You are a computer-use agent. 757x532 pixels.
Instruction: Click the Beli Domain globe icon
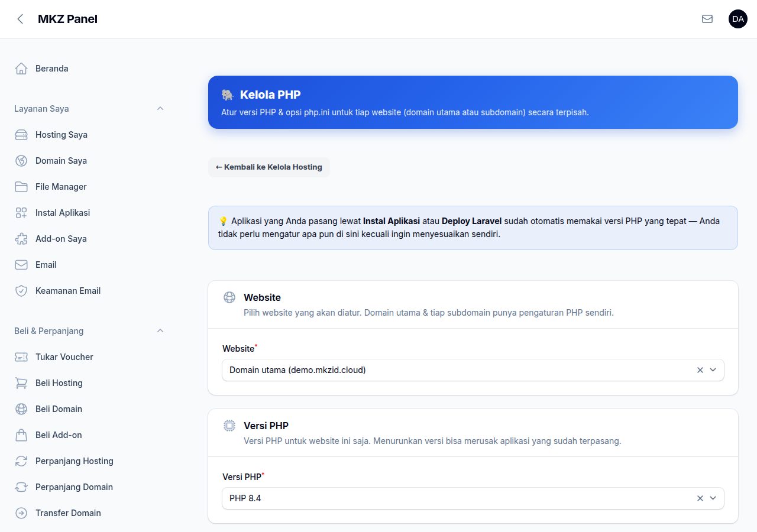click(x=21, y=409)
